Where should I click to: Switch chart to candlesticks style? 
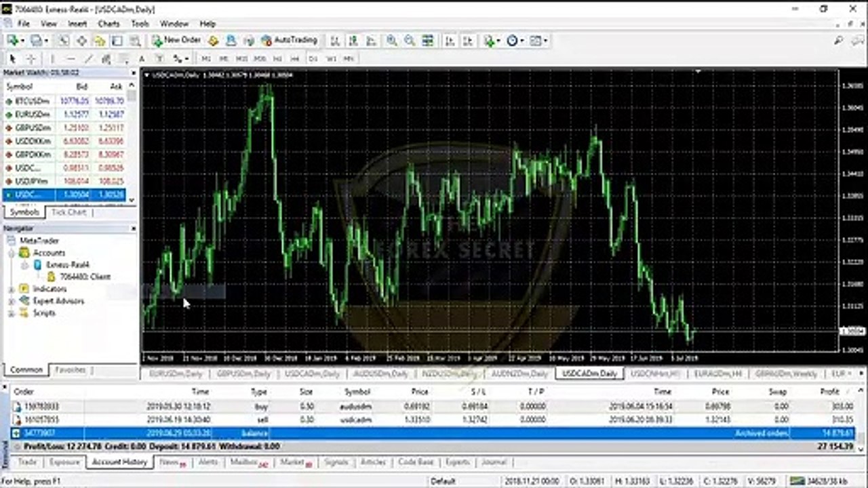353,41
